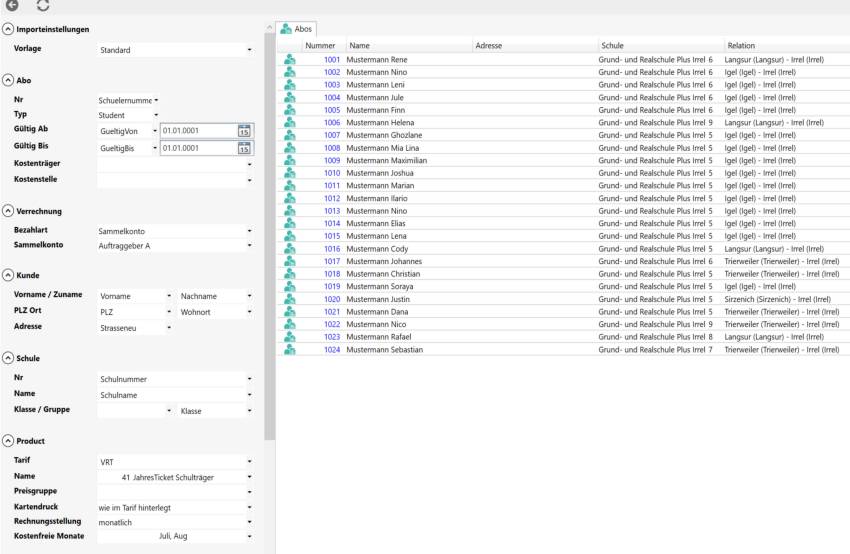Collapse the Verrechnung section

click(x=8, y=211)
